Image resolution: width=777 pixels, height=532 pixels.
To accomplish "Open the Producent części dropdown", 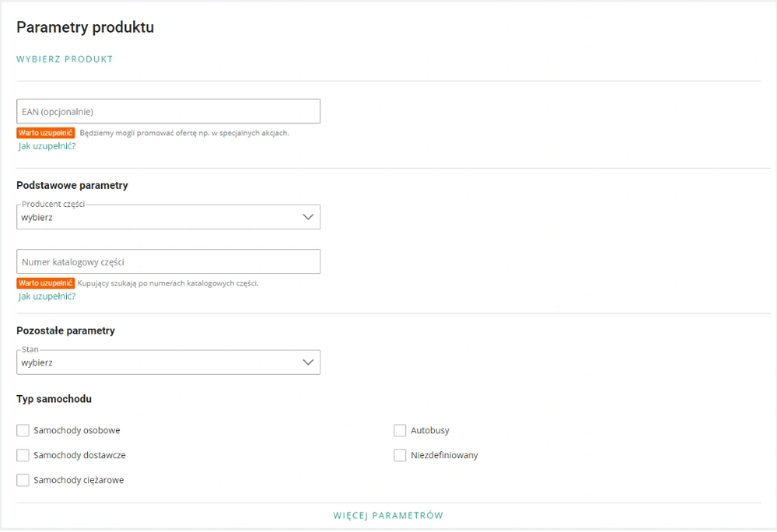I will coord(169,217).
